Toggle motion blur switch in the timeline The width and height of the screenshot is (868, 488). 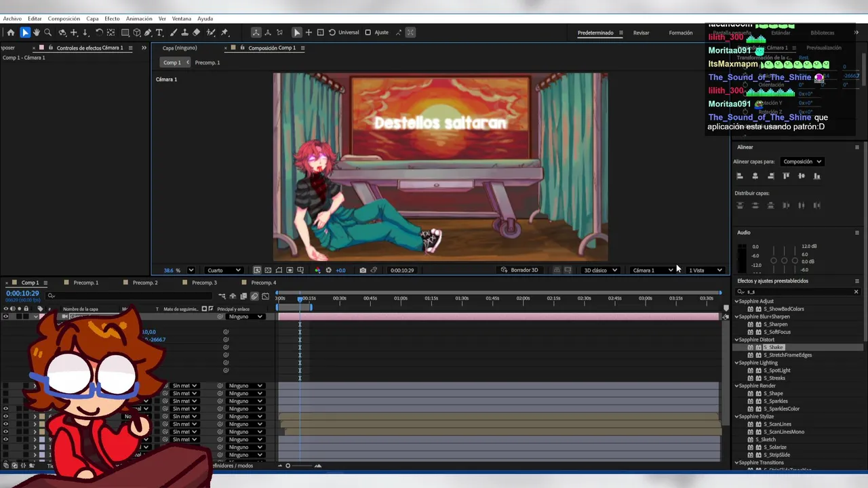tap(254, 296)
